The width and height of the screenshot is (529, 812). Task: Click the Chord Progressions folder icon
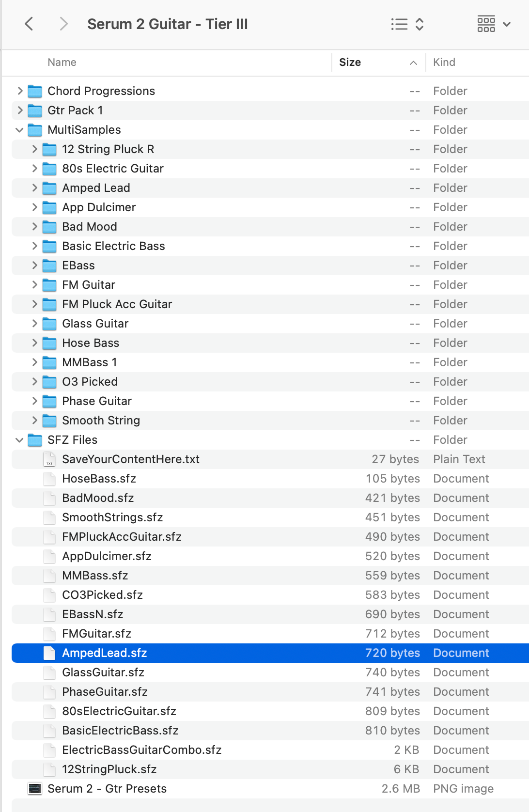coord(35,91)
